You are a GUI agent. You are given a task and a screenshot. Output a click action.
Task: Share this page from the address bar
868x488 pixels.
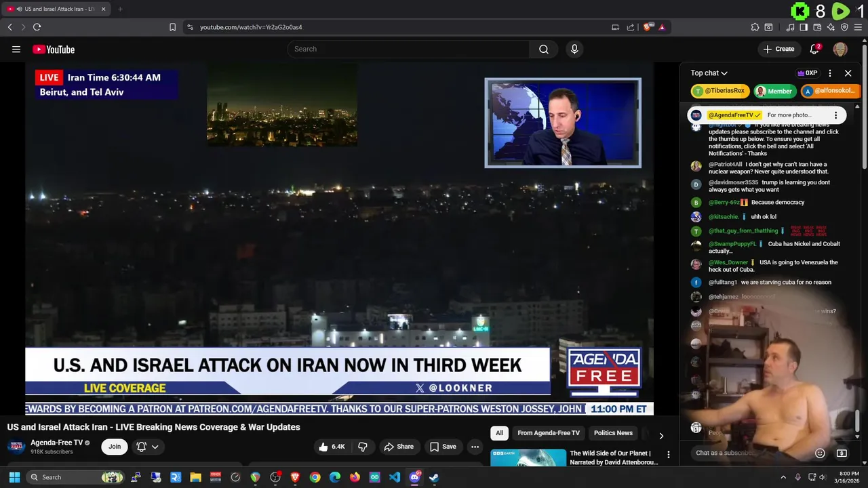click(631, 27)
